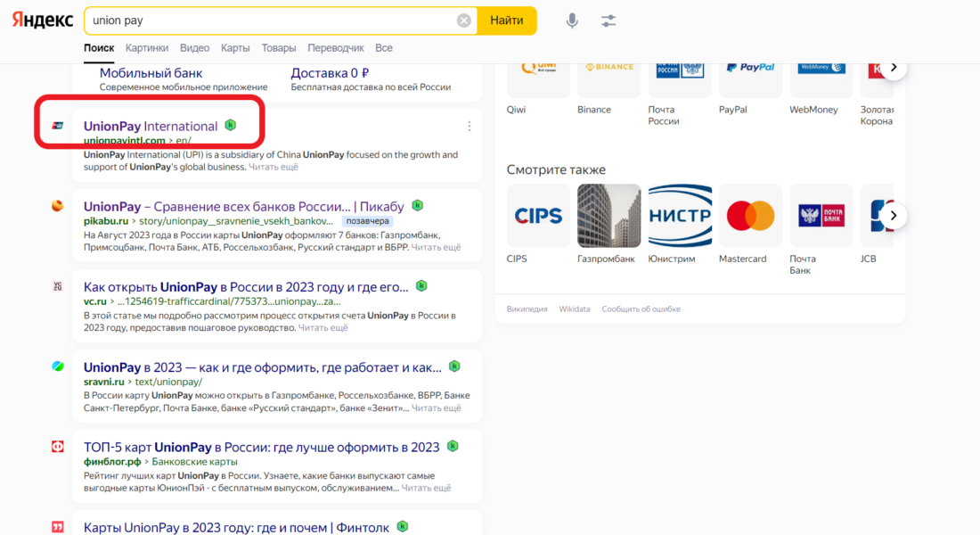The height and width of the screenshot is (535, 980).
Task: Open the Binance tile
Action: [x=608, y=73]
